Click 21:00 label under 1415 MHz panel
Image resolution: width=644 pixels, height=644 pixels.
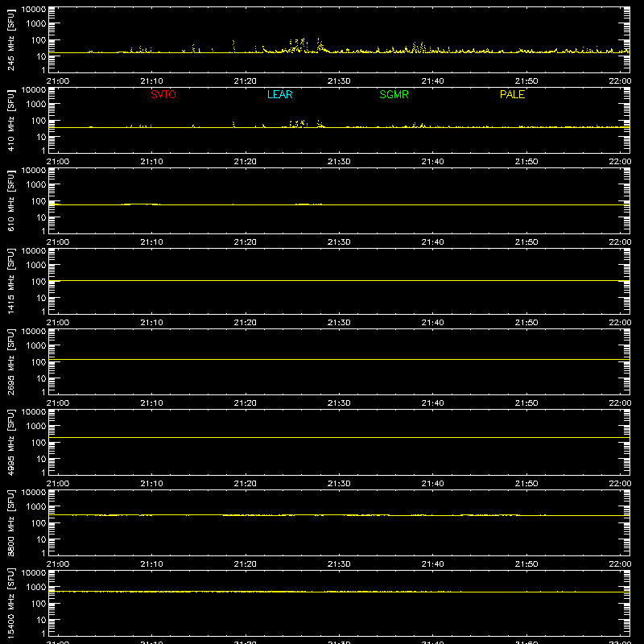(58, 323)
